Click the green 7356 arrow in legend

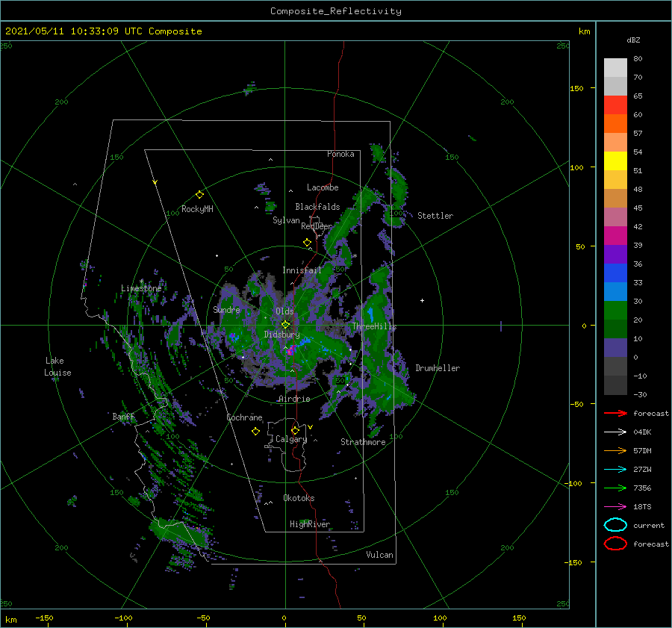point(615,488)
